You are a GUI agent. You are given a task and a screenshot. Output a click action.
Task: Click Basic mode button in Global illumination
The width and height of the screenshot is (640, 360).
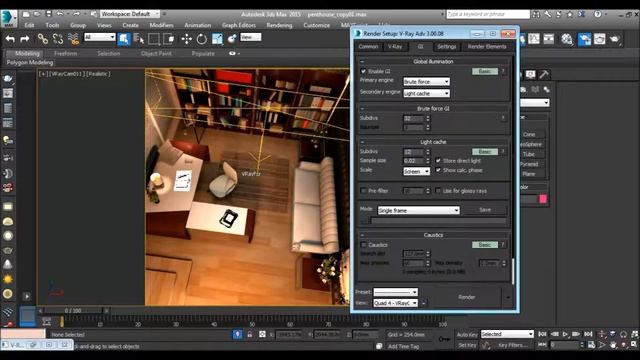pyautogui.click(x=485, y=71)
